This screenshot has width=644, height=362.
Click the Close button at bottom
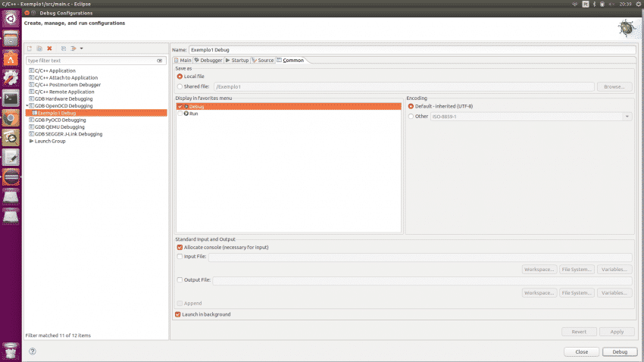(582, 351)
